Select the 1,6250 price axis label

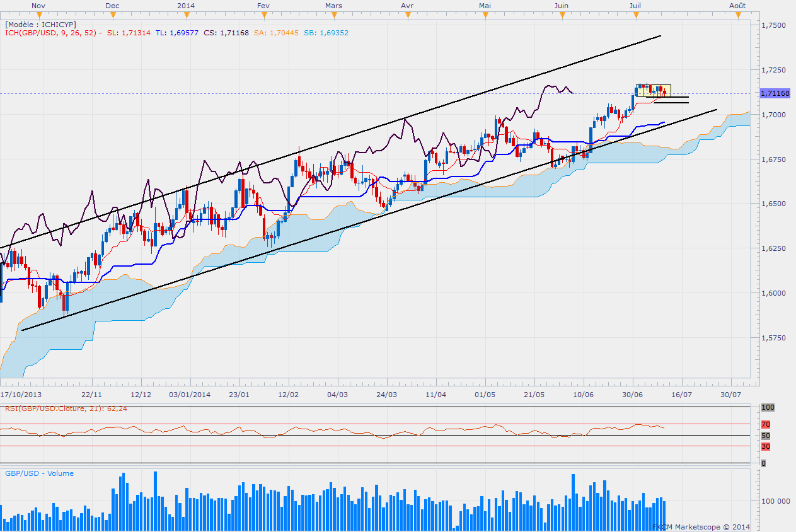click(x=773, y=248)
